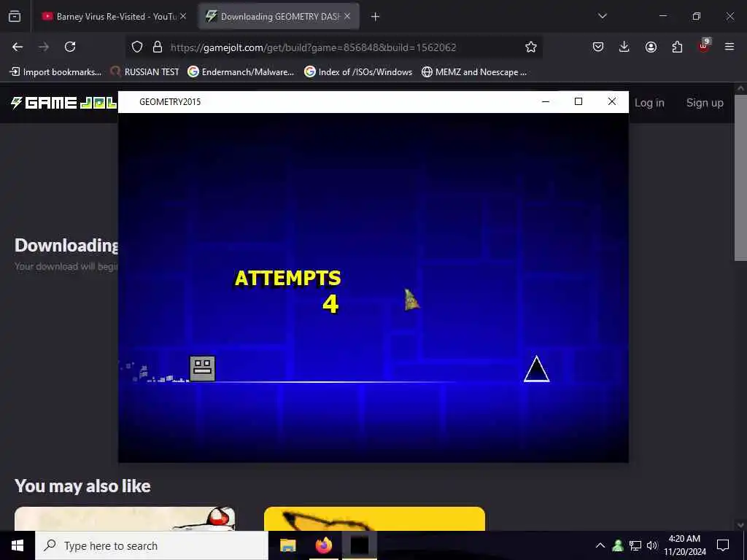Open the Firefox account menu

coord(651,47)
